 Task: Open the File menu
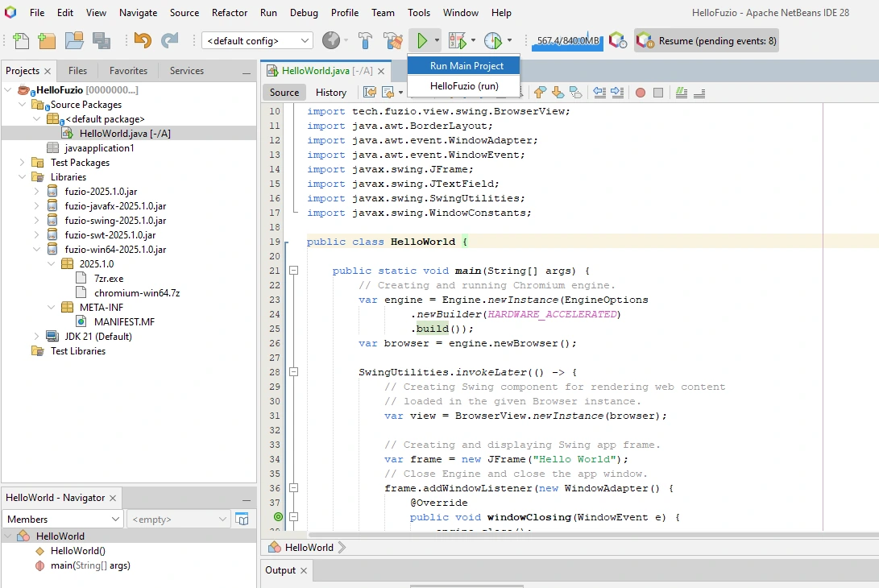37,12
